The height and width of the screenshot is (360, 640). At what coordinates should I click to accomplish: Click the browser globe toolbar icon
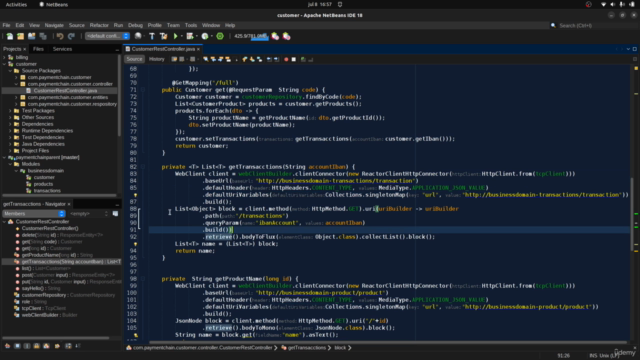138,36
